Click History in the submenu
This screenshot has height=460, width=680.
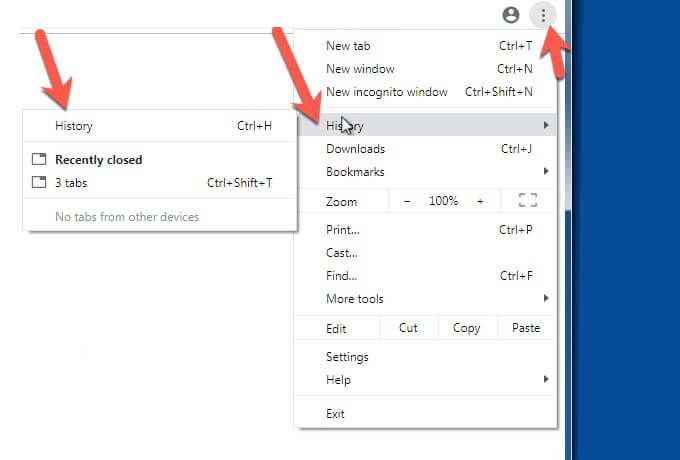click(74, 126)
